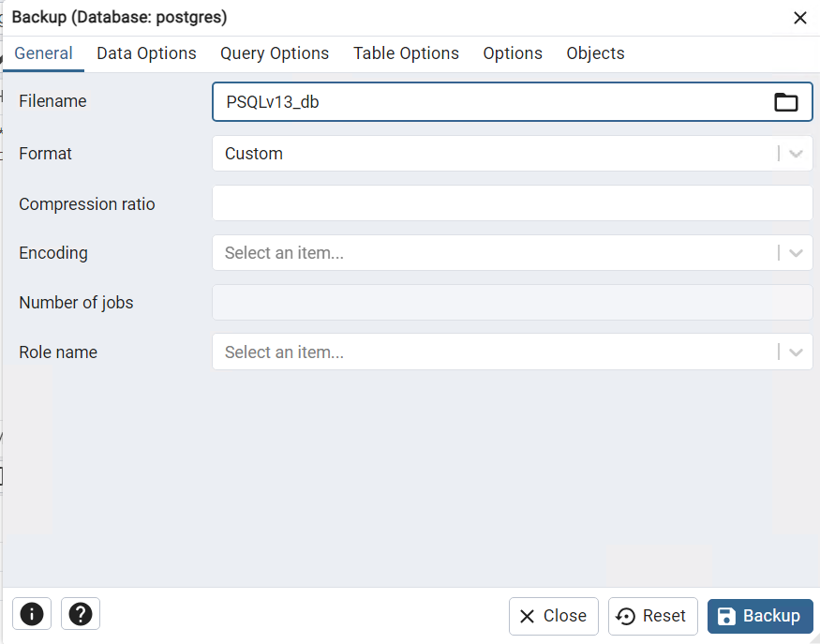
Task: Expand the Encoding dropdown arrow
Action: (x=797, y=253)
